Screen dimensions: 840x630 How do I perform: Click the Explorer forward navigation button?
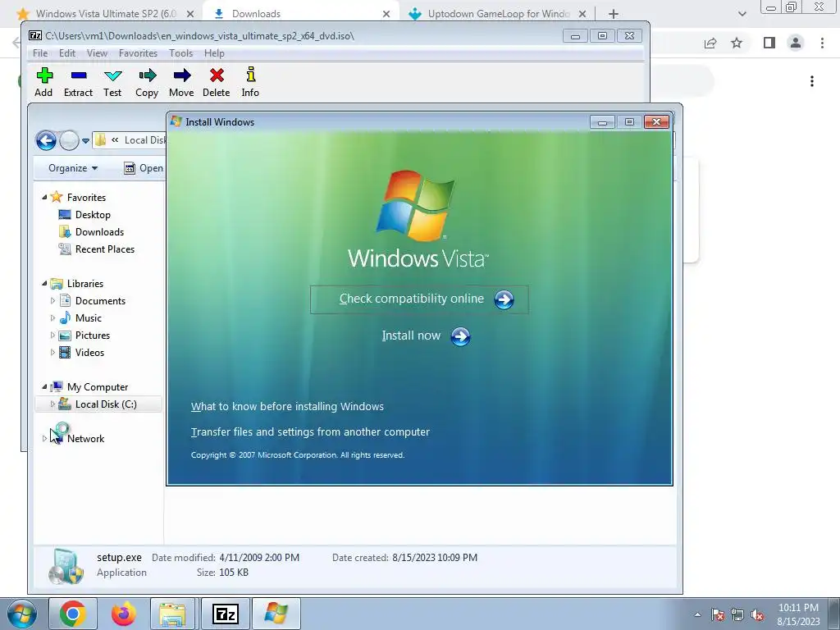coord(69,141)
